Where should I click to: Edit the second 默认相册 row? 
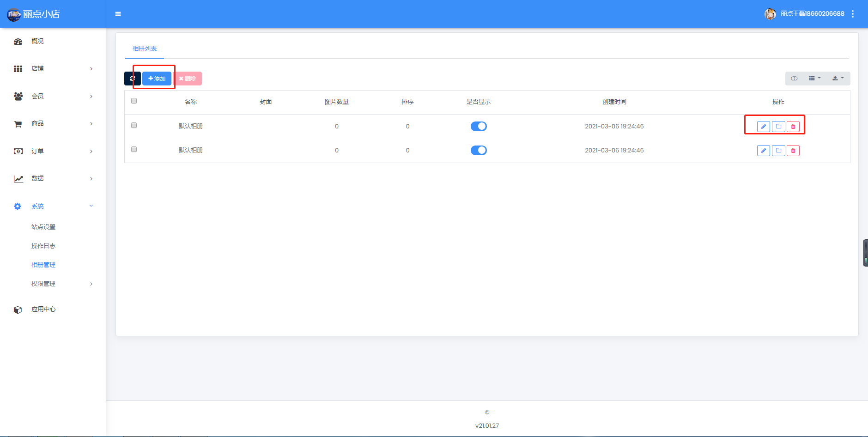(764, 151)
